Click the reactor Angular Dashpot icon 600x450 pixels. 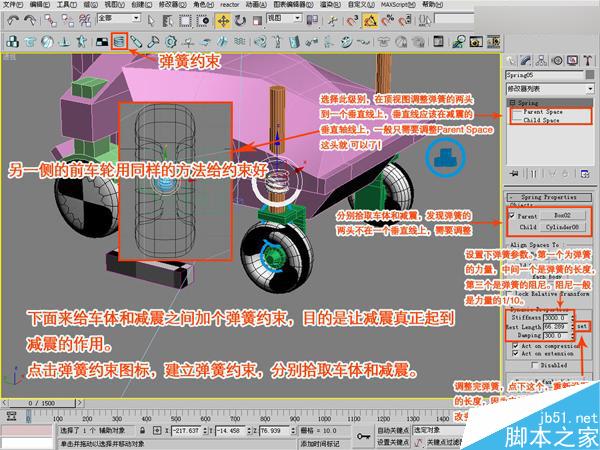coord(153,41)
